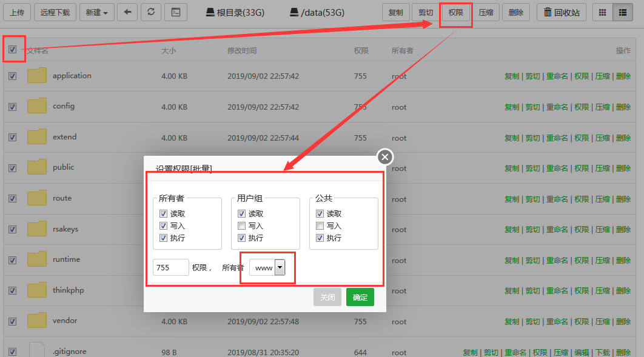644x357 pixels.
Task: Close the permissions dialog with X
Action: 385,157
